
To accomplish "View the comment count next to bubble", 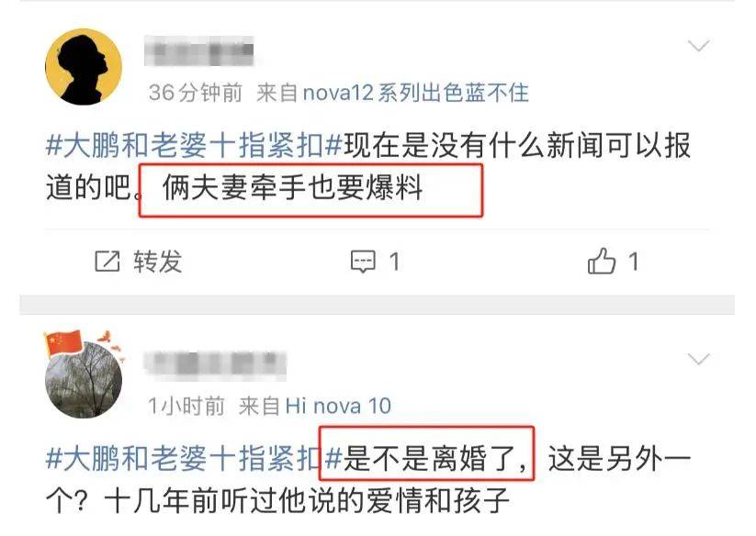I will [x=394, y=262].
